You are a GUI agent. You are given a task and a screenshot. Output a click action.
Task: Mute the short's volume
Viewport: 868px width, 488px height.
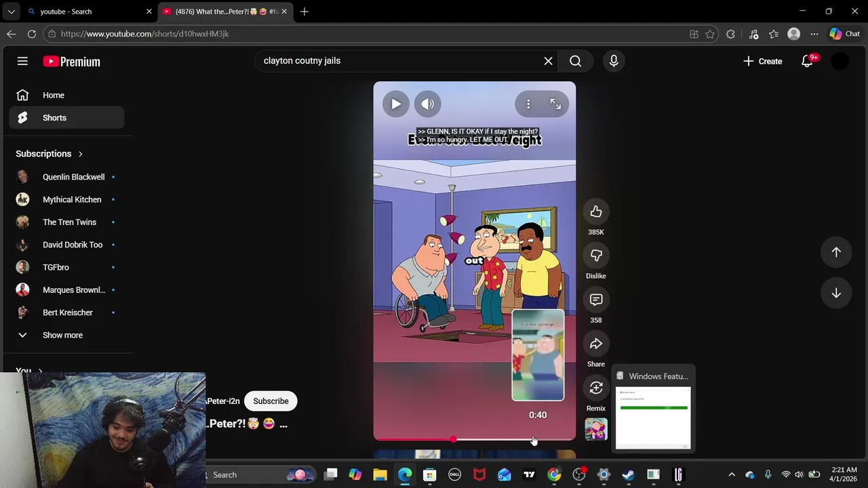(x=427, y=104)
